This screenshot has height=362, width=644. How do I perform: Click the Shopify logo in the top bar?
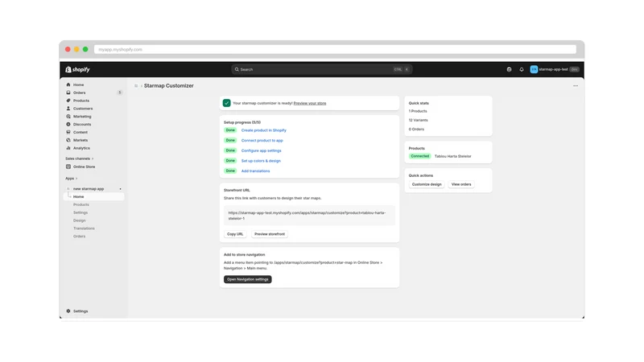pos(77,69)
